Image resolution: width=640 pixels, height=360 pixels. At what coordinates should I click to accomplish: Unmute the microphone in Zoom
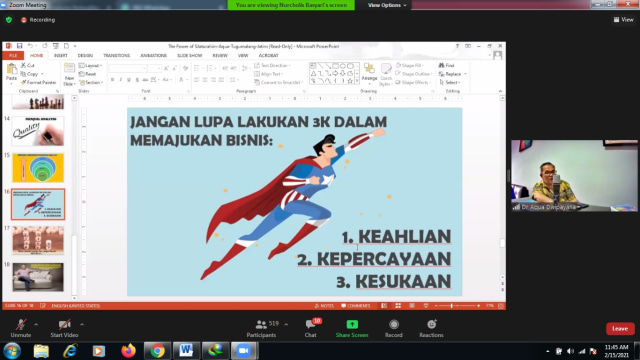pos(21,328)
